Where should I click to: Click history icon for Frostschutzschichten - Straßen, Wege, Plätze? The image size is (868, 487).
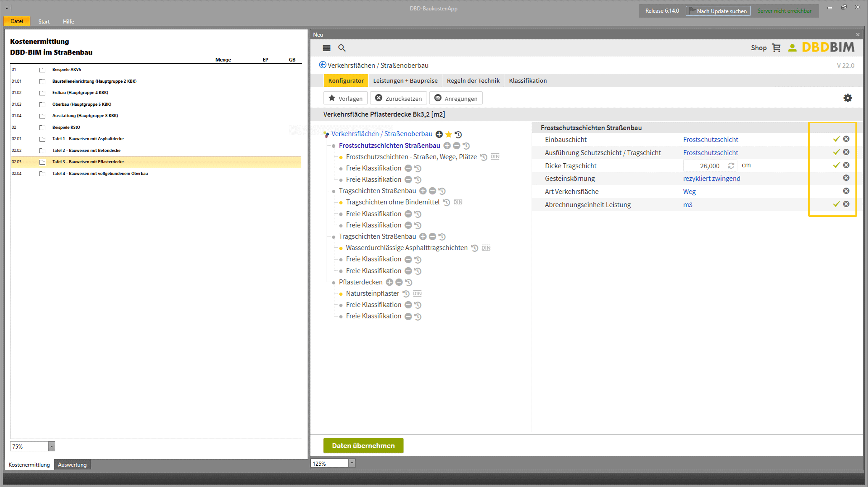[x=483, y=157]
